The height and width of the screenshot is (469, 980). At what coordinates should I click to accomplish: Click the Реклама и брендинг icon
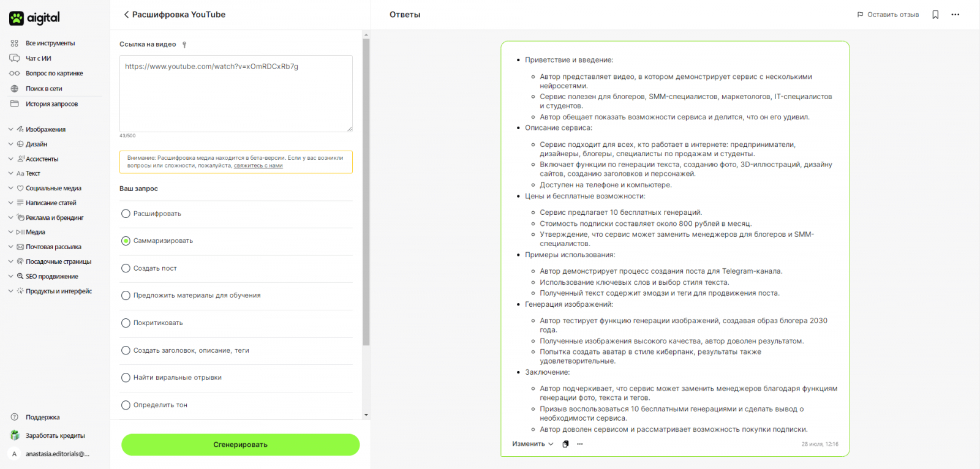pyautogui.click(x=20, y=217)
